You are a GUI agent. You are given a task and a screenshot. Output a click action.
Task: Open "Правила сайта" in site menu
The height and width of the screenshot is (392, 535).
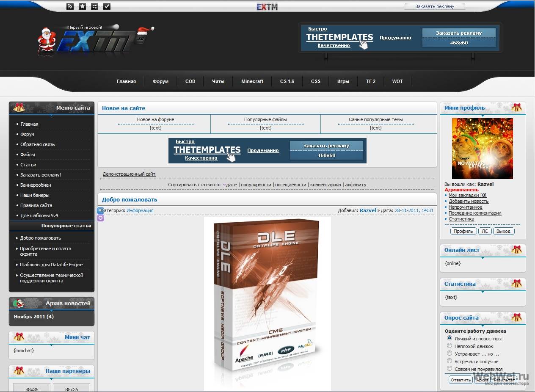[x=36, y=205]
